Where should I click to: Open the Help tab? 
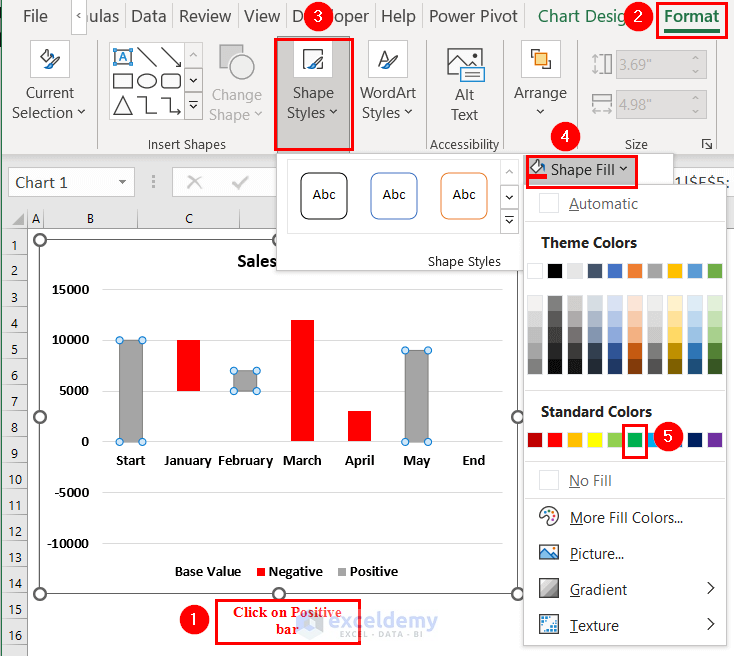pyautogui.click(x=398, y=16)
